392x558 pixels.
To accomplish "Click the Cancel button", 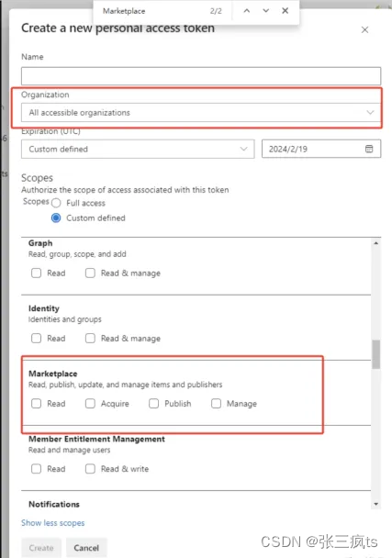I will pyautogui.click(x=86, y=548).
